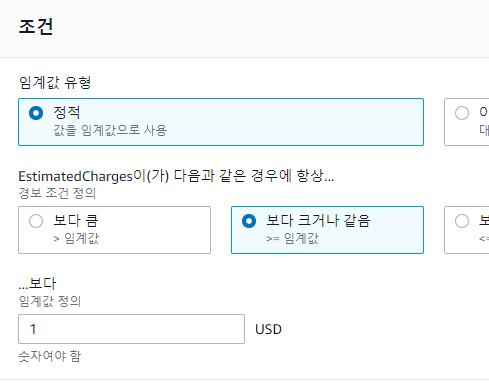Choose the partially visible <= condition radio button
The height and width of the screenshot is (383, 489).
coord(462,221)
